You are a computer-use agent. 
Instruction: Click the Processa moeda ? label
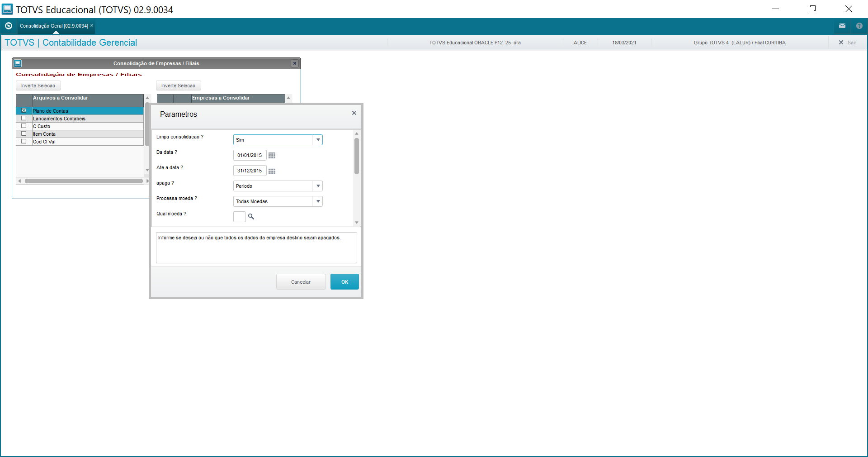(176, 198)
